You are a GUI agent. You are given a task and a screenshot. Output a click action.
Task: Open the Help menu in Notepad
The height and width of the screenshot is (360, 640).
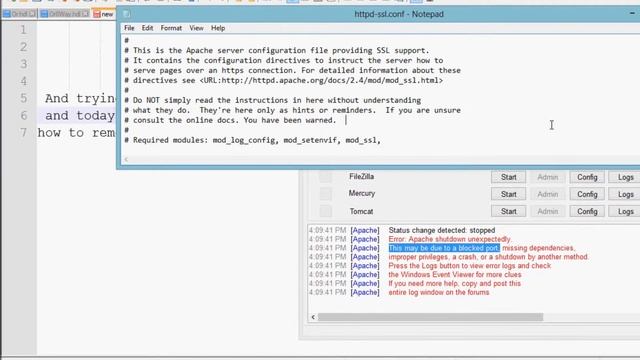218,28
